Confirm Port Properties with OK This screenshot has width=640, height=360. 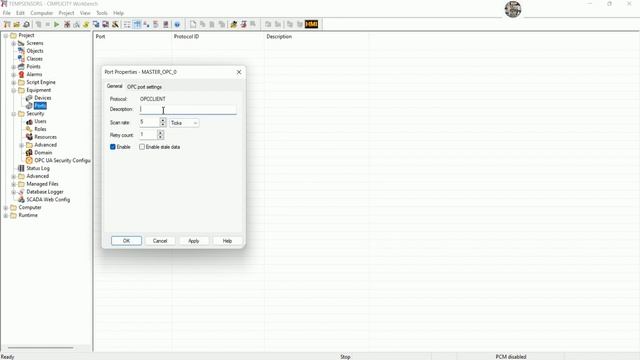point(127,241)
